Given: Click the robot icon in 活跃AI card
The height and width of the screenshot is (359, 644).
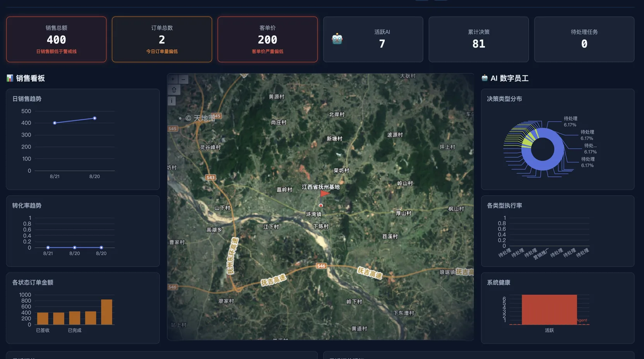Looking at the screenshot, I should (x=337, y=39).
